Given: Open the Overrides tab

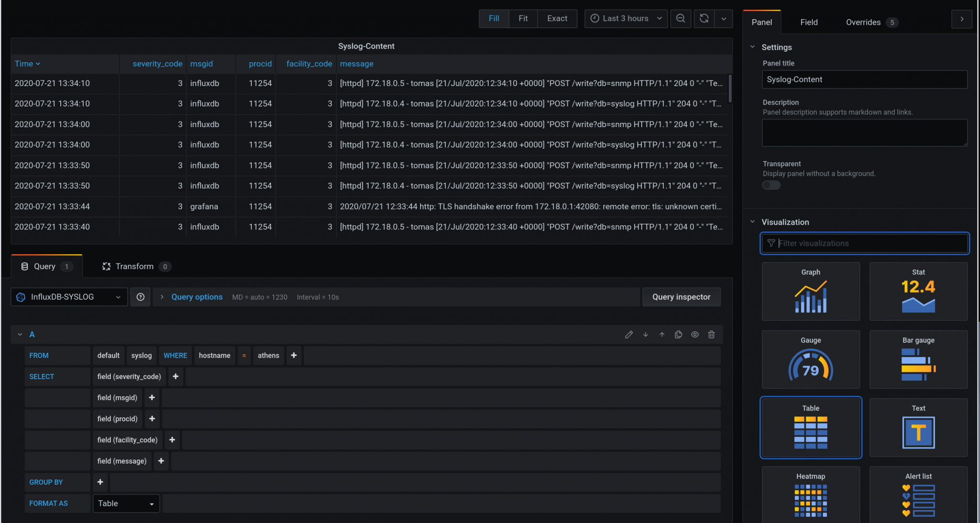Looking at the screenshot, I should 864,22.
